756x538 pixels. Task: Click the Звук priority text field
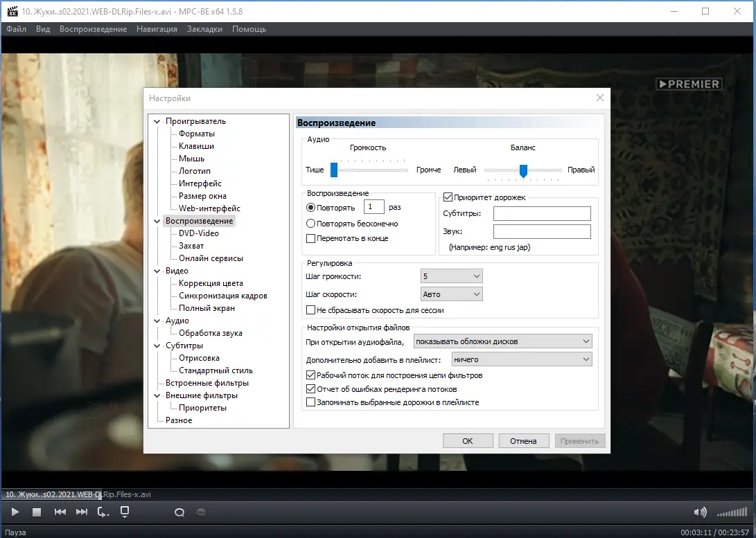[x=542, y=232]
